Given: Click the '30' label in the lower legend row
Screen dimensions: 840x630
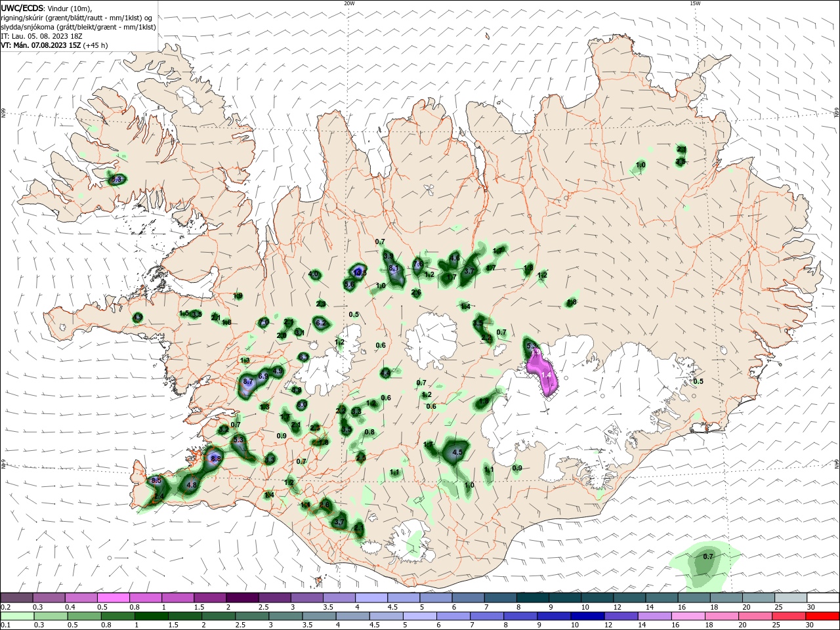Looking at the screenshot, I should pos(809,625).
